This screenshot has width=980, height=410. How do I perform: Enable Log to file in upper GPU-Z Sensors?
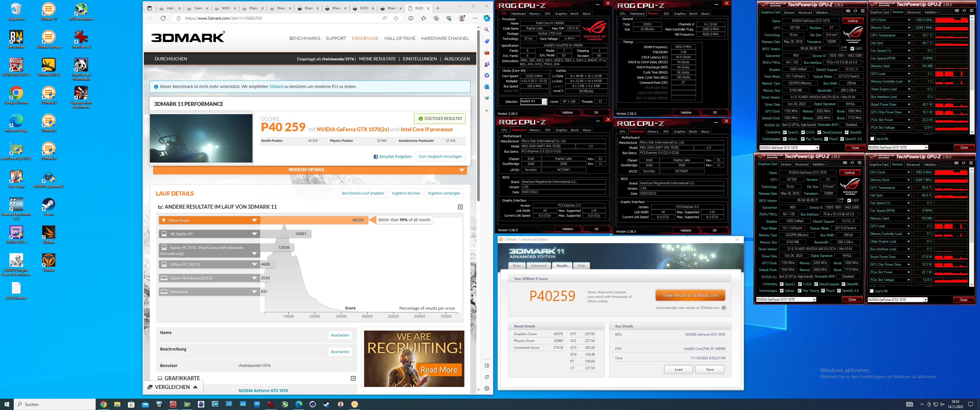click(873, 139)
